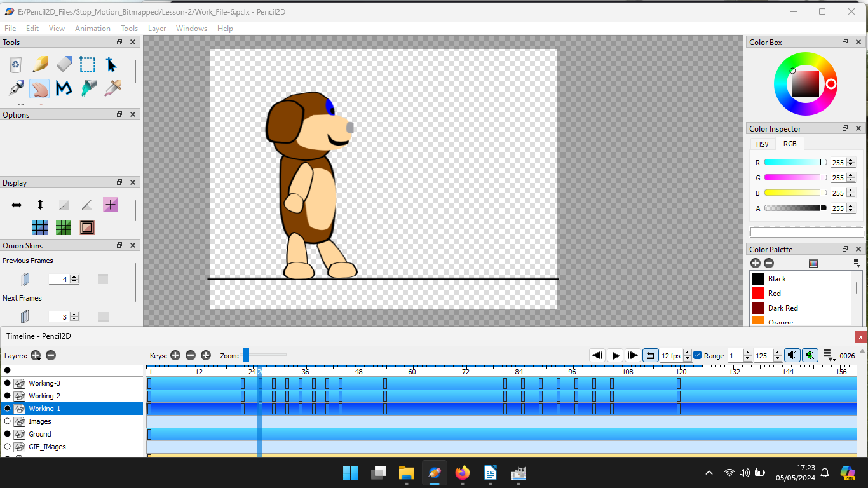The image size is (868, 488).
Task: Switch to the RGB tab
Action: (790, 144)
